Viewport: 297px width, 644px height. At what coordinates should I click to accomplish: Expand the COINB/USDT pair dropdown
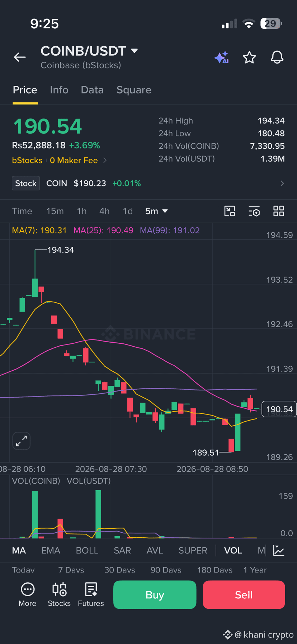(x=135, y=51)
